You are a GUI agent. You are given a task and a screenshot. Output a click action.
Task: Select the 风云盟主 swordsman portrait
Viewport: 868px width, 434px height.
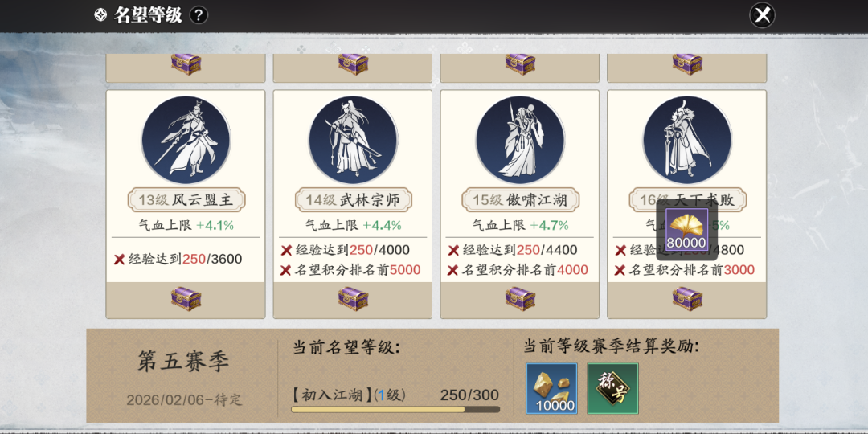tap(186, 140)
